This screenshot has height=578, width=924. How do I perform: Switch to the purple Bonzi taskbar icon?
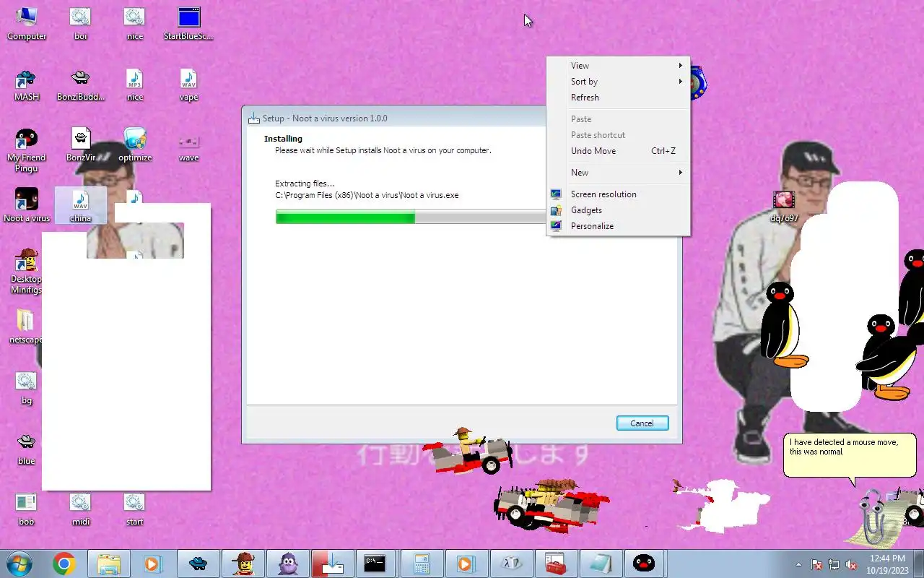click(x=287, y=564)
